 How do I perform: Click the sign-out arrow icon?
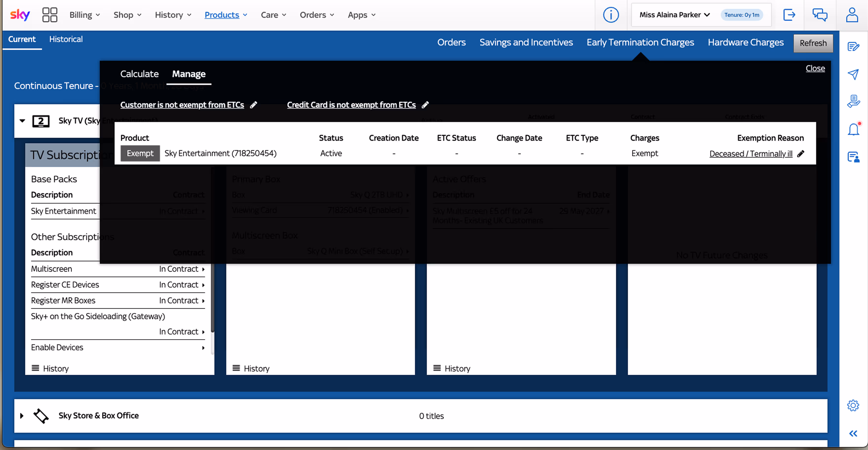coord(789,15)
